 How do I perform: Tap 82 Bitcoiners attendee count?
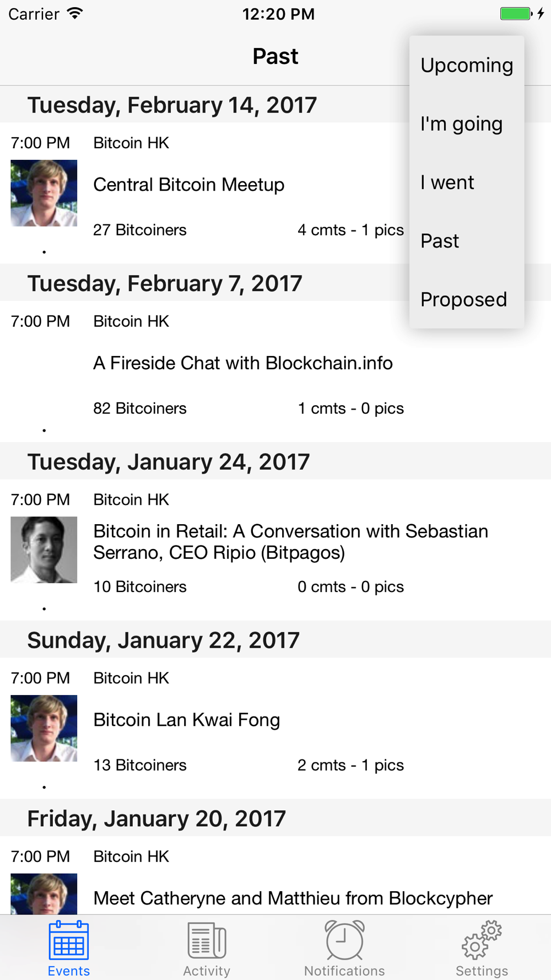click(x=140, y=408)
